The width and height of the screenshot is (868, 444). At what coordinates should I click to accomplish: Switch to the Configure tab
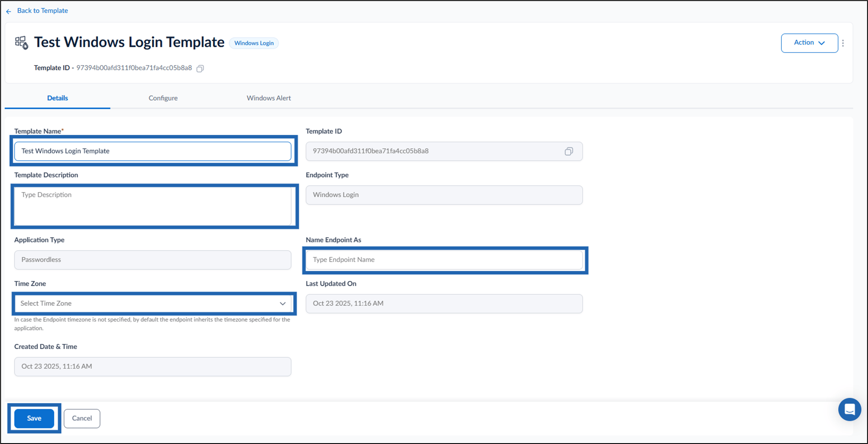click(x=163, y=98)
